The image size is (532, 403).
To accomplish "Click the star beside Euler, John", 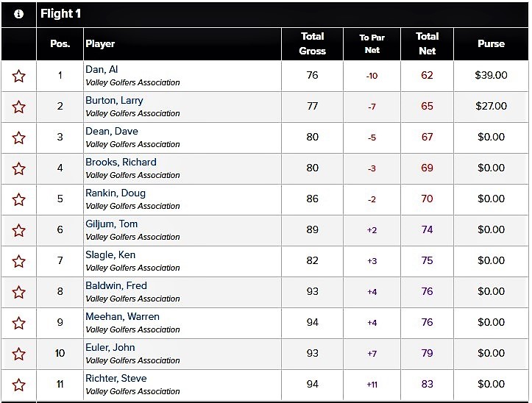I will 18,354.
